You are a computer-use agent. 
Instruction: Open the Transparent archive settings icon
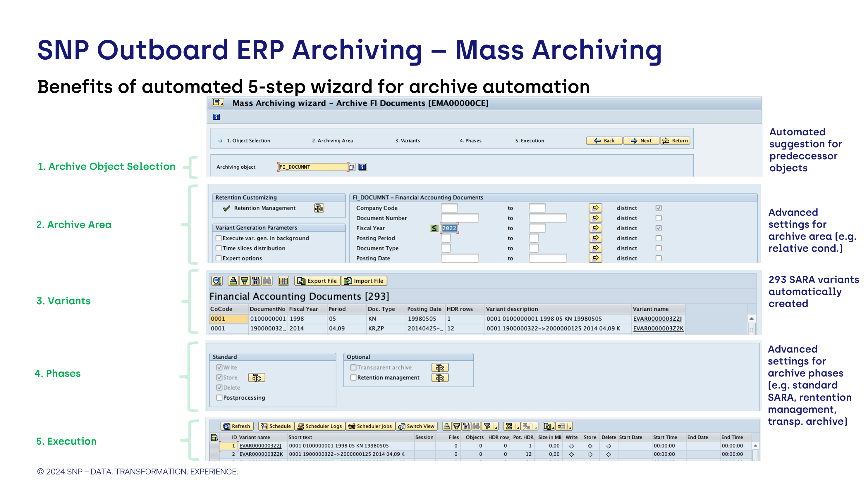click(440, 367)
